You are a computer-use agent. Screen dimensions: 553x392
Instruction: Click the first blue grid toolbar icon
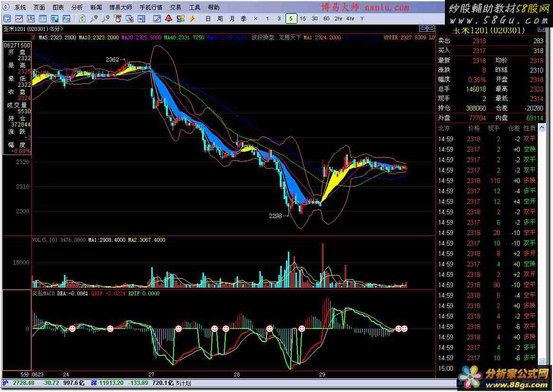[x=7, y=18]
